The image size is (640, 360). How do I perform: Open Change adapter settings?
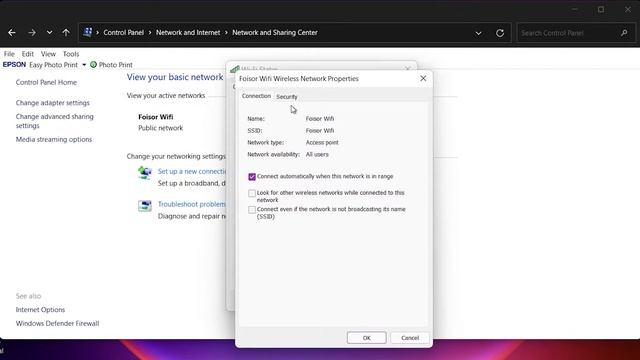[53, 103]
